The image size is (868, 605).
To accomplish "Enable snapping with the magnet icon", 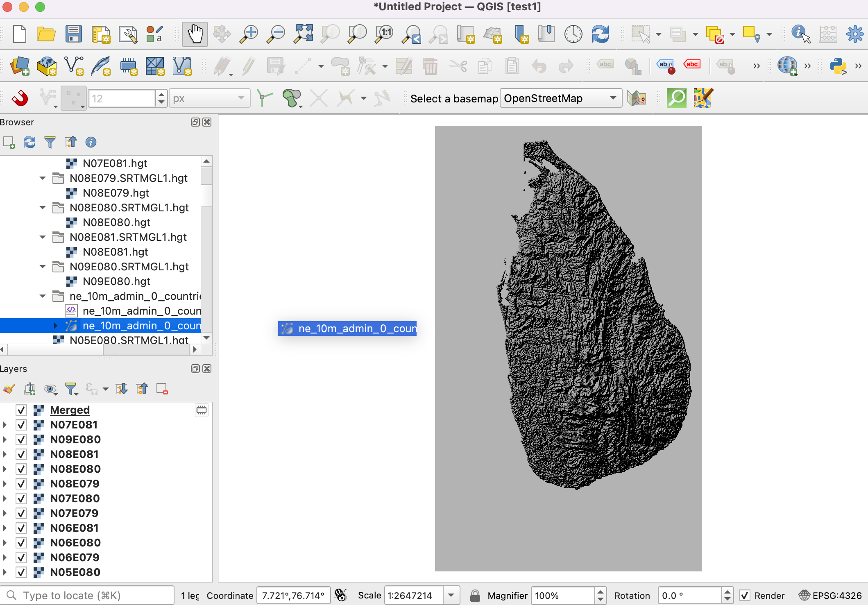I will 19,98.
